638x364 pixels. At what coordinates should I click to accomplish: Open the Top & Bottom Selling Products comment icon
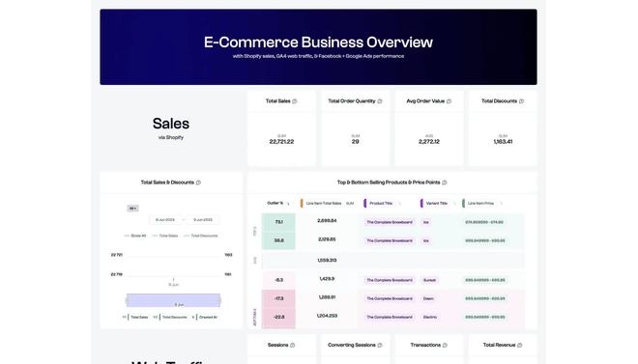pyautogui.click(x=445, y=182)
